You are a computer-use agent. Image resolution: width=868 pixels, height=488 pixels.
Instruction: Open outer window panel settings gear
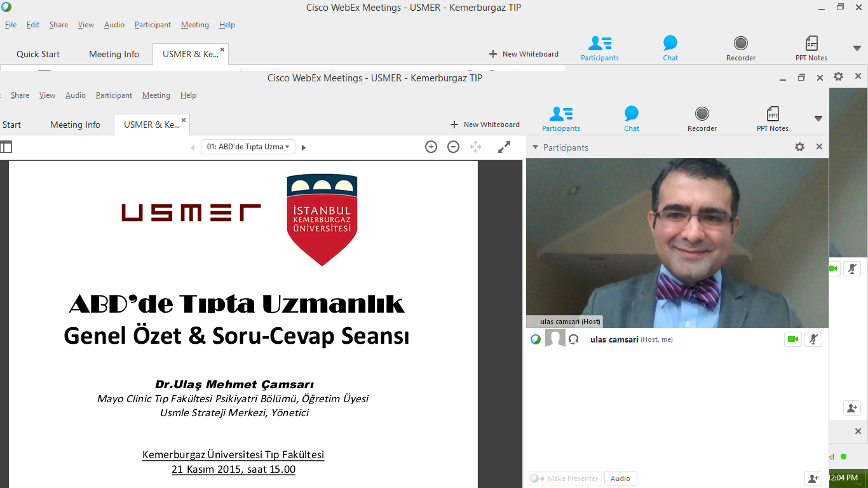pyautogui.click(x=838, y=76)
